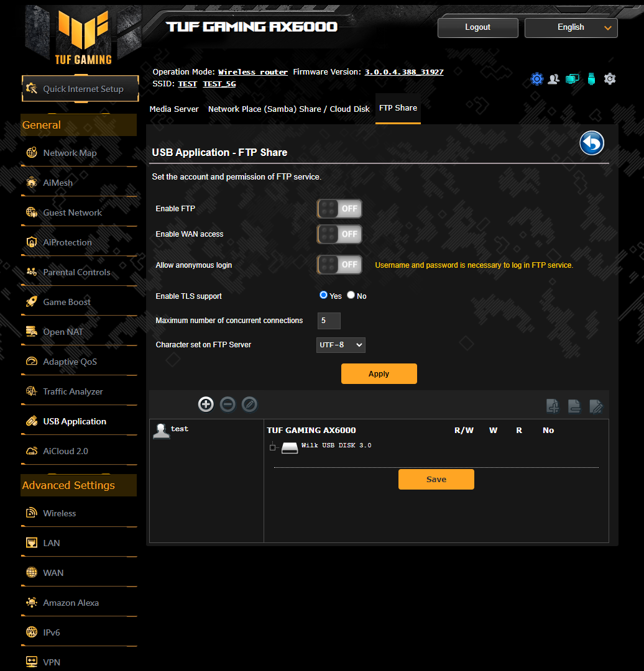The width and height of the screenshot is (644, 671).
Task: Click the delete folder icon
Action: (x=574, y=406)
